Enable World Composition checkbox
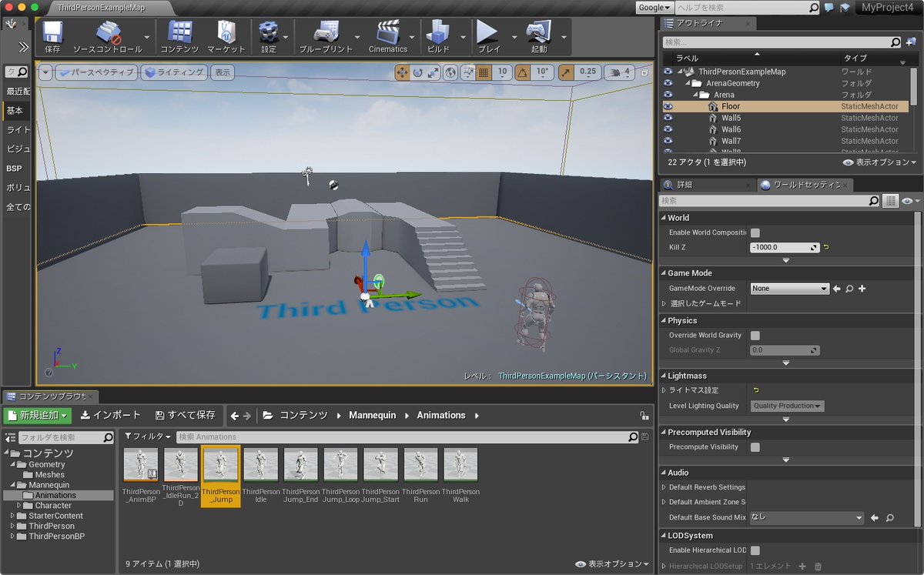This screenshot has height=575, width=924. pos(755,232)
